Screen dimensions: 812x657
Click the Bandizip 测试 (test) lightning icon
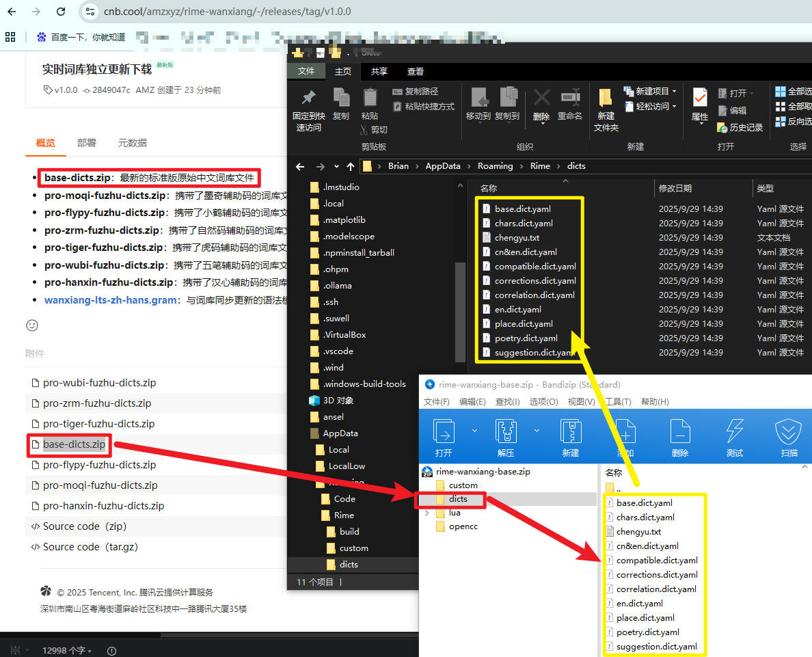(734, 432)
